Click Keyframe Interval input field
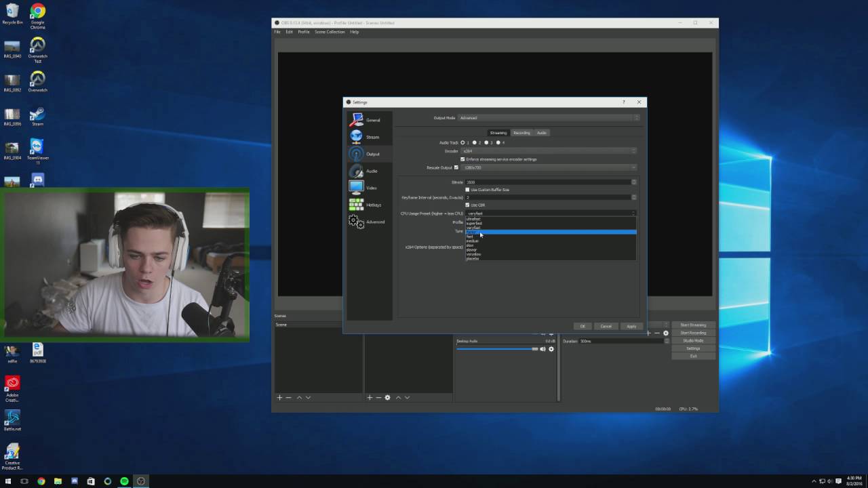868x488 pixels. click(x=549, y=197)
